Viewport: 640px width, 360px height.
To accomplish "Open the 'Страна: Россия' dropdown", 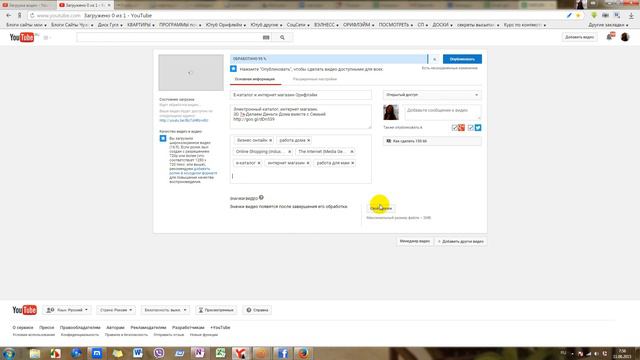I will pyautogui.click(x=116, y=310).
